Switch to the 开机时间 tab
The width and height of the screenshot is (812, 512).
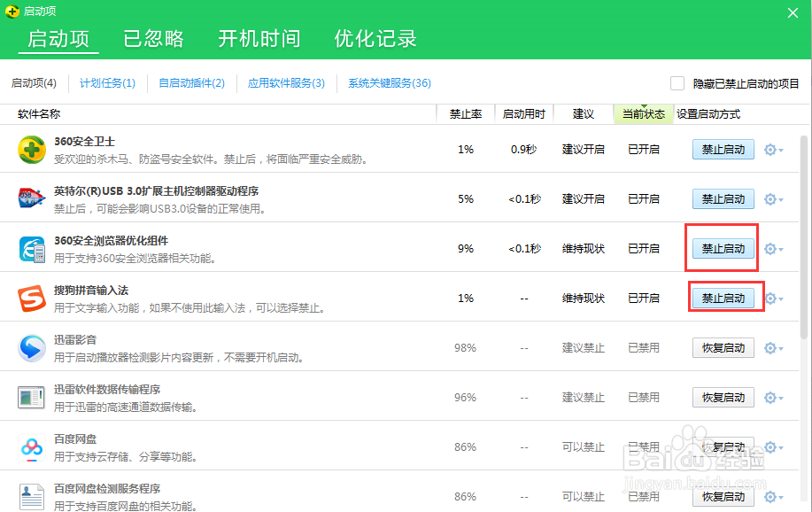pos(259,39)
